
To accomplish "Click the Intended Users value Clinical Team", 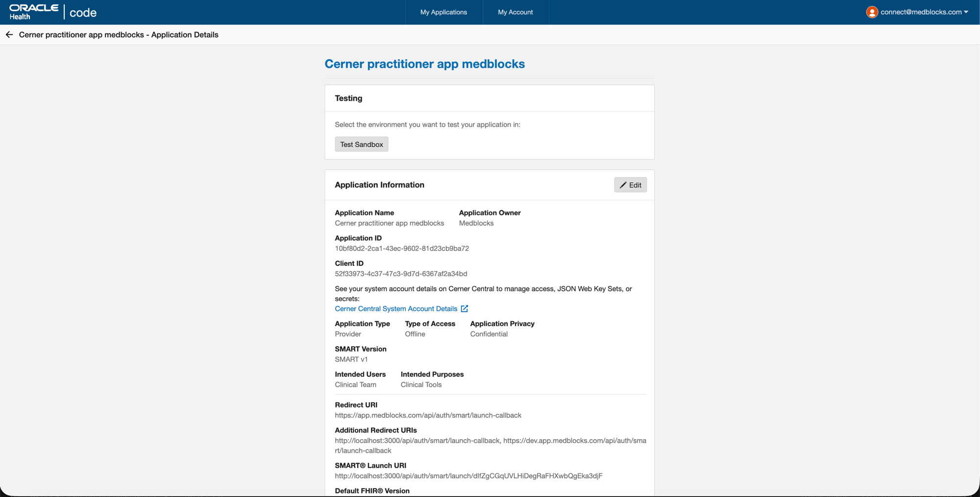I will (x=356, y=385).
